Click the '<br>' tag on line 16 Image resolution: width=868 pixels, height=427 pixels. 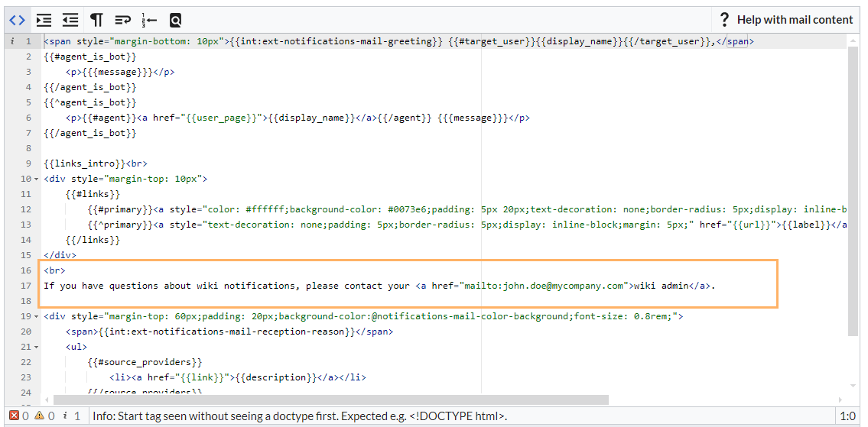tap(54, 270)
